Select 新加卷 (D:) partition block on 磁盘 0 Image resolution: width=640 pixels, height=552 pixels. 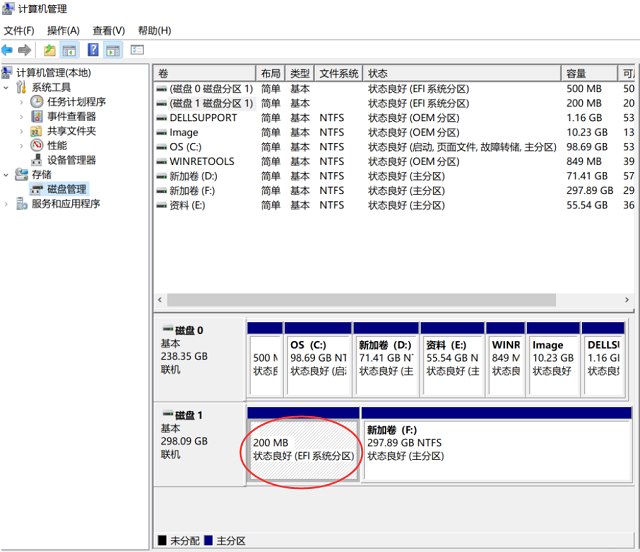[386, 359]
